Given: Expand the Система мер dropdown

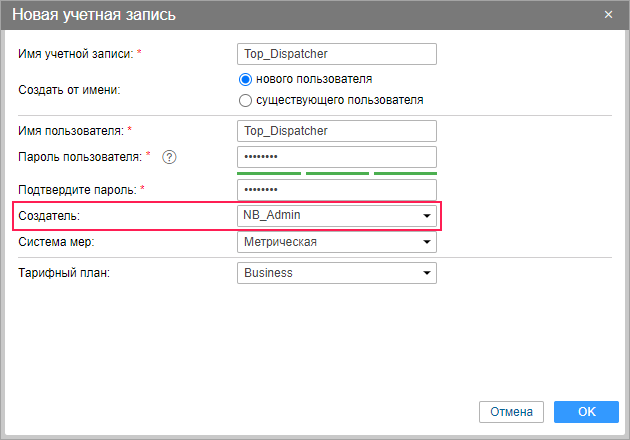Looking at the screenshot, I should point(337,242).
